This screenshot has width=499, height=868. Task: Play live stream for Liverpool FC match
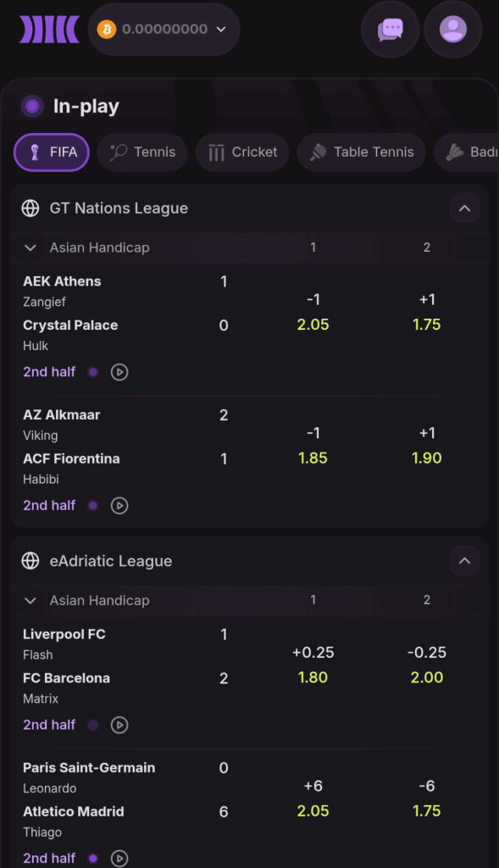point(119,725)
